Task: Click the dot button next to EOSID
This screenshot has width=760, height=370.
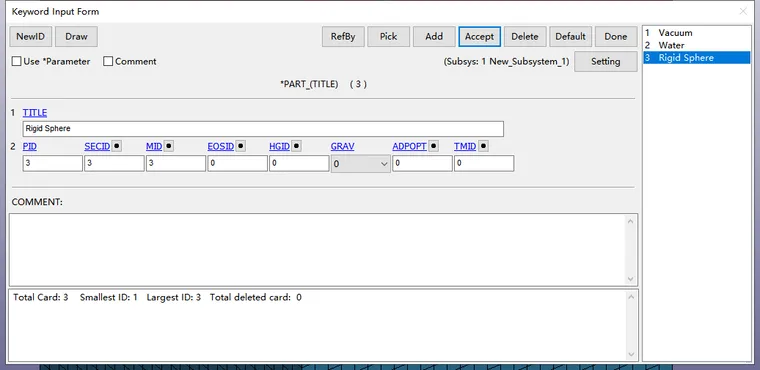Action: pos(240,146)
